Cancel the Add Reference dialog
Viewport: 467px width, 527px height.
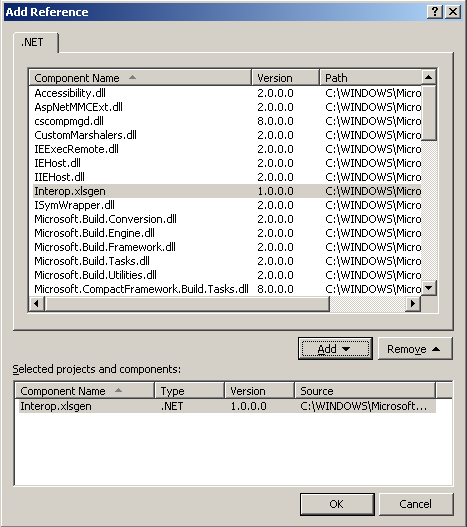coord(416,504)
